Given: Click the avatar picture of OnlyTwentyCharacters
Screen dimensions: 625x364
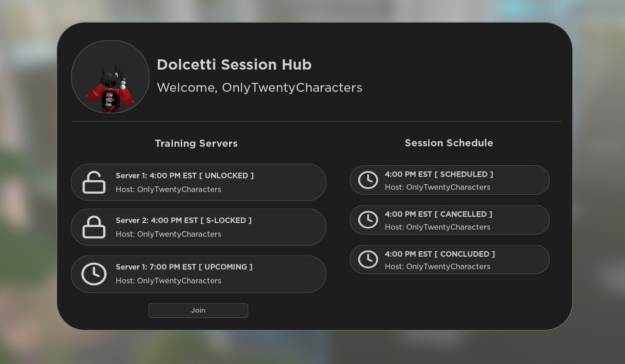Looking at the screenshot, I should (110, 77).
